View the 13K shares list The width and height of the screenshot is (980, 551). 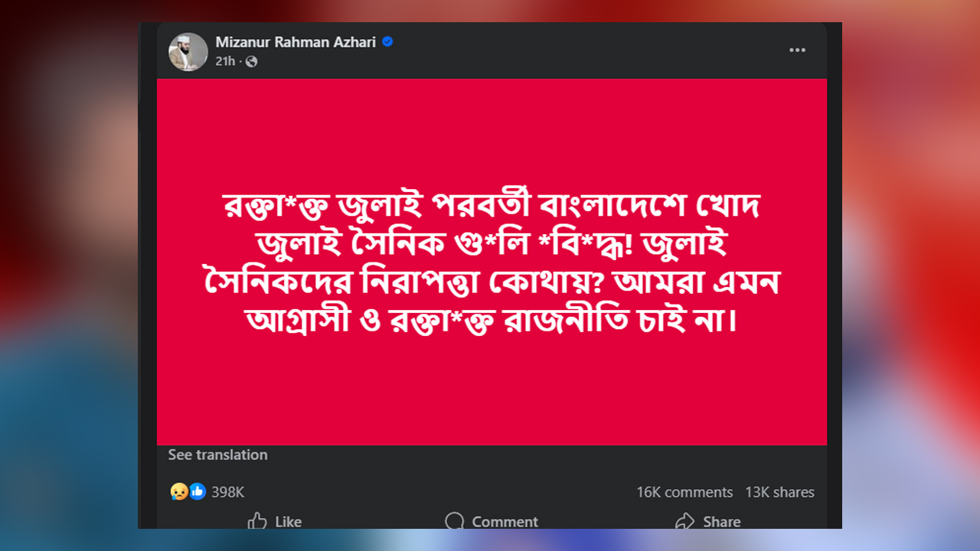coord(779,492)
